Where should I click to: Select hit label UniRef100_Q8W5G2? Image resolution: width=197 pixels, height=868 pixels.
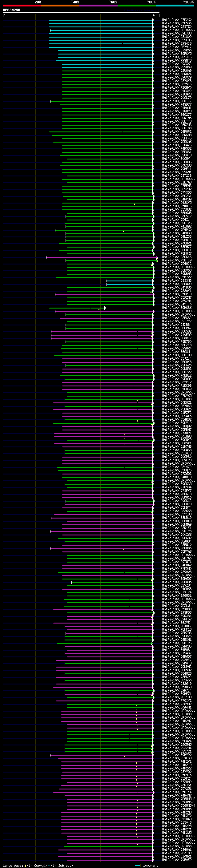click(x=177, y=332)
